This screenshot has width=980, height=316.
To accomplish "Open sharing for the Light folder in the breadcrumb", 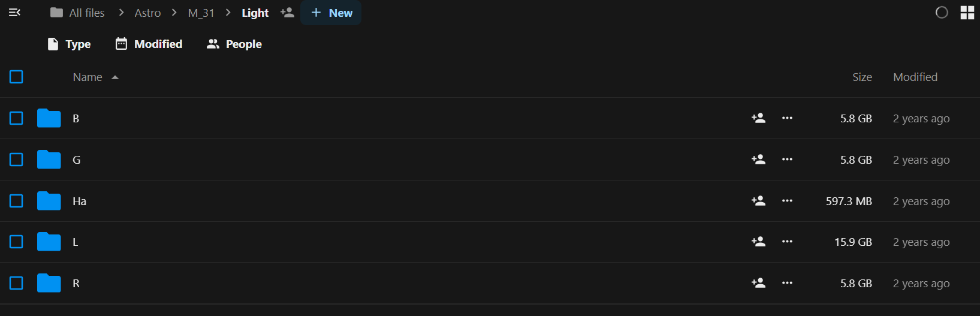I will tap(288, 13).
